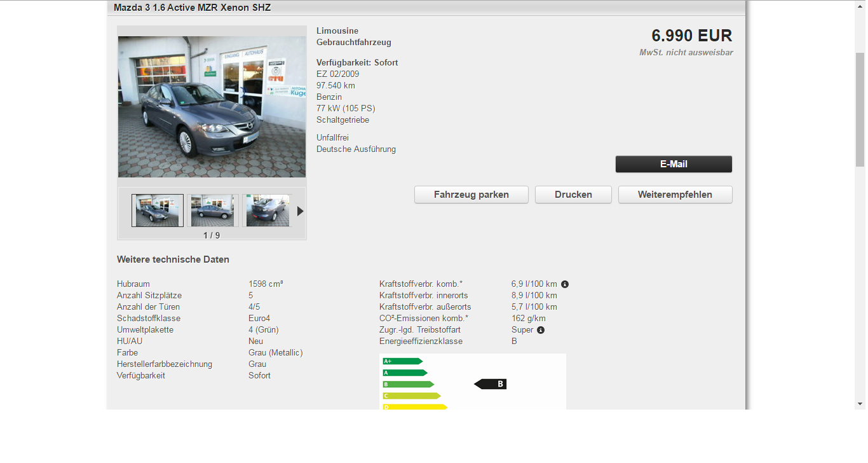Print listing with the Drucken button

(x=573, y=195)
